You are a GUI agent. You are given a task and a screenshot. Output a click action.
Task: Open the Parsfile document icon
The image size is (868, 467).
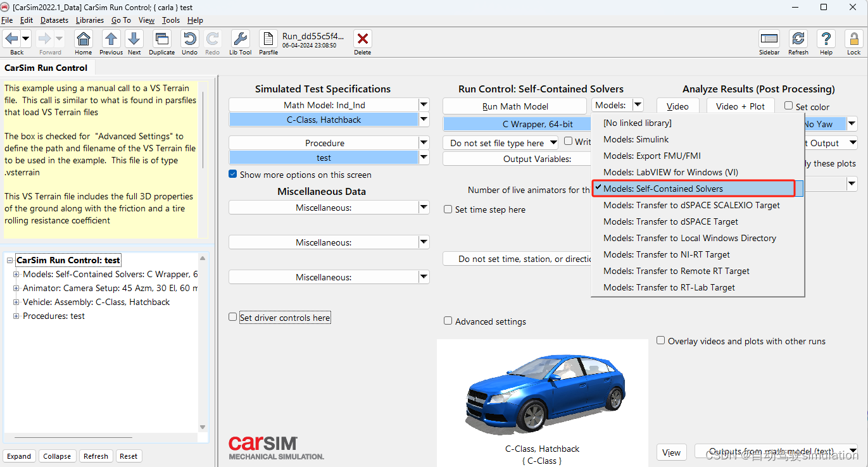pyautogui.click(x=268, y=38)
